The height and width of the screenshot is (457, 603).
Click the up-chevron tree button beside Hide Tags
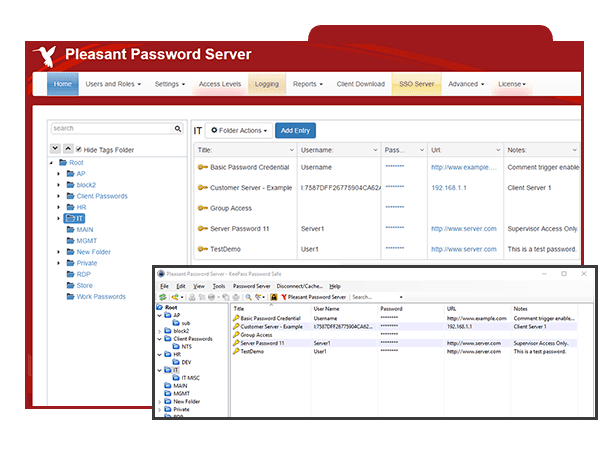pos(68,148)
